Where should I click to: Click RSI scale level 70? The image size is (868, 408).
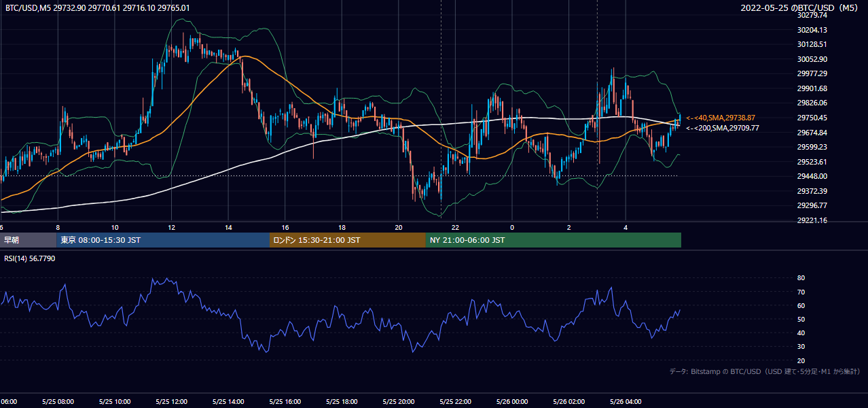click(801, 292)
